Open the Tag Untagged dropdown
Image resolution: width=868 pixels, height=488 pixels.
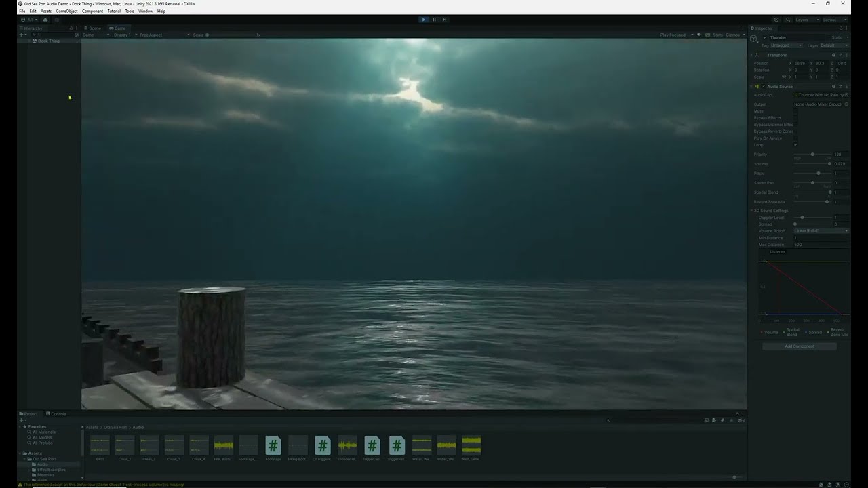(787, 45)
